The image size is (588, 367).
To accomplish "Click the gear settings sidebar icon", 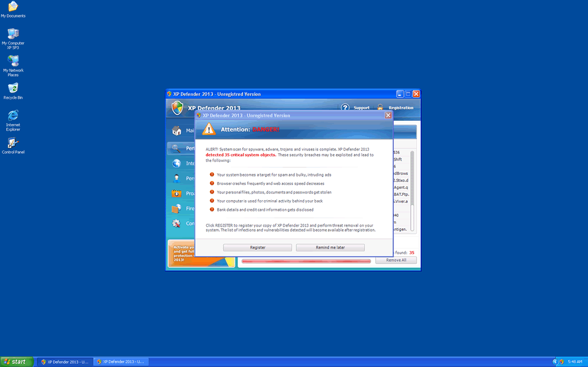I will pyautogui.click(x=177, y=224).
